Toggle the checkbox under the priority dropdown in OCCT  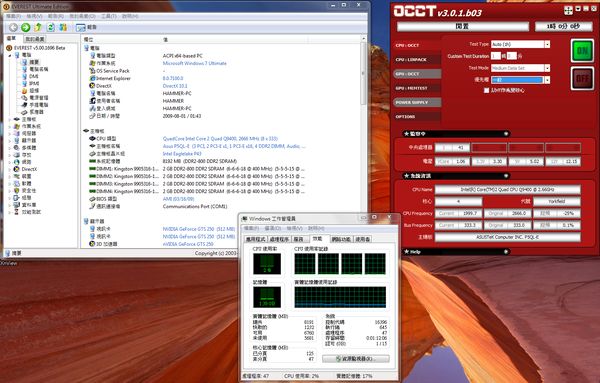click(486, 90)
